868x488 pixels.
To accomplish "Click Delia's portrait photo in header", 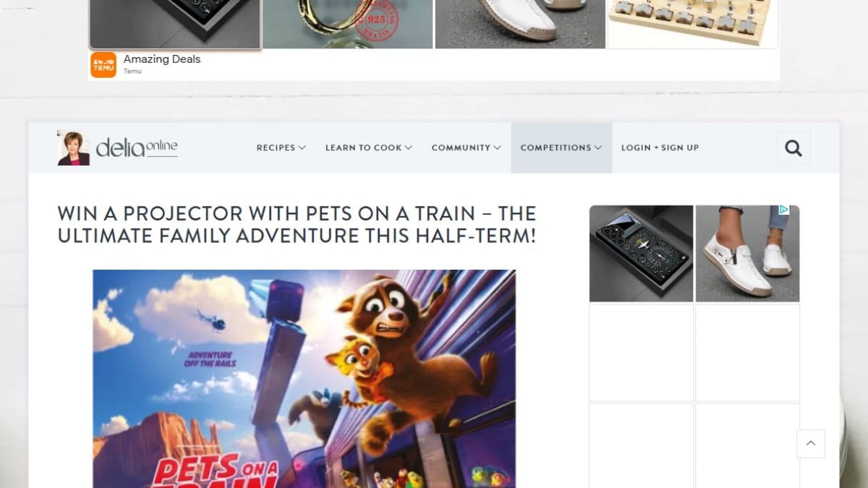I will tap(74, 148).
